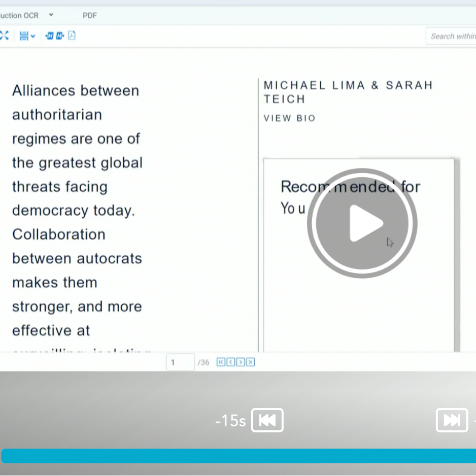This screenshot has width=476, height=476.
Task: Click the next highlight icon
Action: tap(59, 36)
